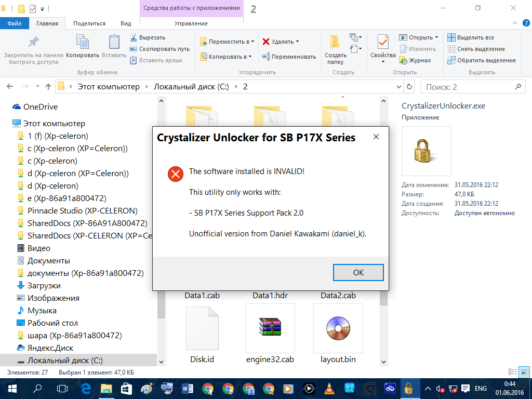
Task: Open file History (Журнал)
Action: (x=415, y=60)
